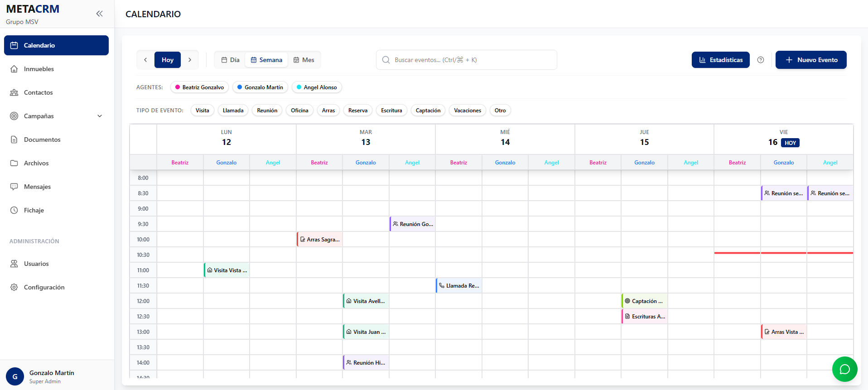Toggle the Vacaciones event type filter
This screenshot has width=868, height=390.
pos(468,111)
